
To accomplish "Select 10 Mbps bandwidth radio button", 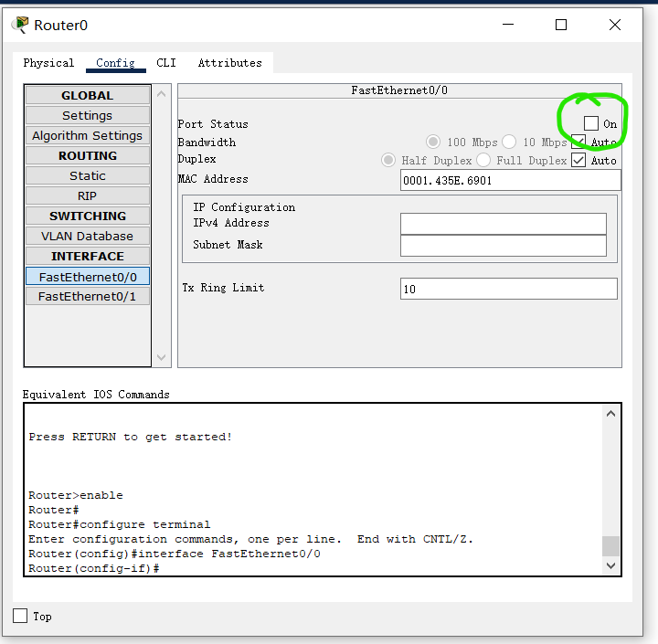I will pyautogui.click(x=509, y=142).
